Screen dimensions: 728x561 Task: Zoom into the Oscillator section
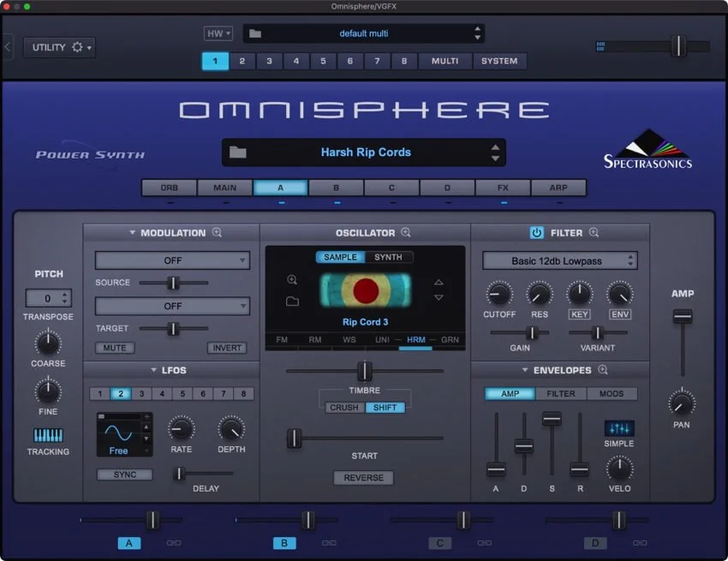click(x=406, y=232)
